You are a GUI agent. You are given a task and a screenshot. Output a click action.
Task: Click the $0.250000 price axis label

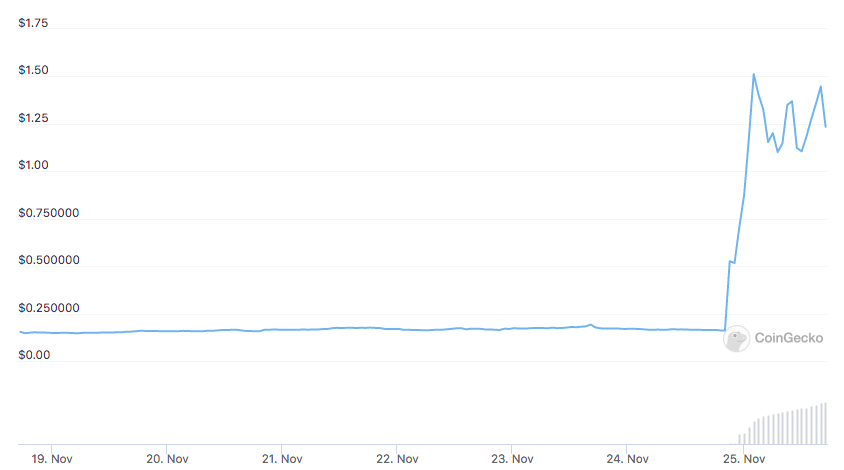[49, 309]
